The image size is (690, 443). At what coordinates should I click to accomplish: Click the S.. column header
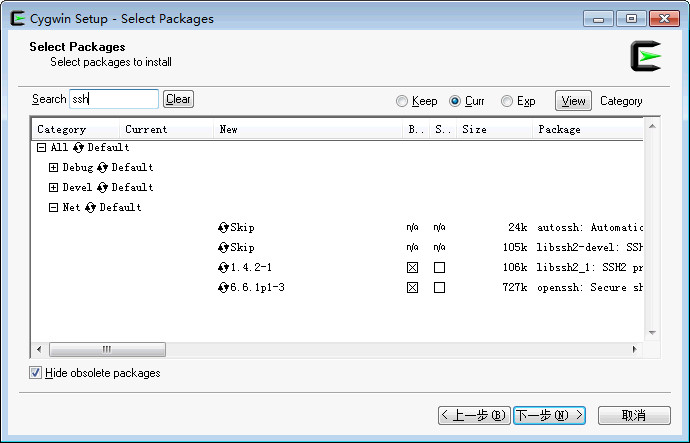click(443, 129)
